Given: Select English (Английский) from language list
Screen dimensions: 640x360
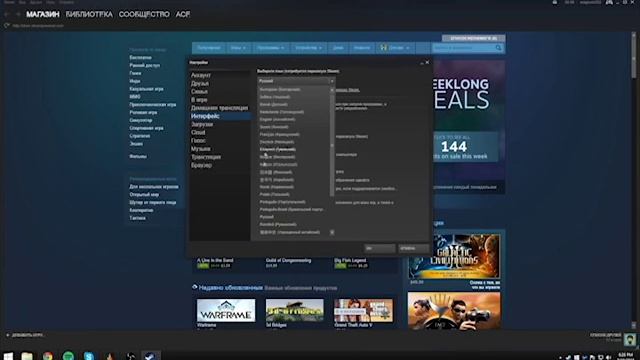Looking at the screenshot, I should point(278,119).
